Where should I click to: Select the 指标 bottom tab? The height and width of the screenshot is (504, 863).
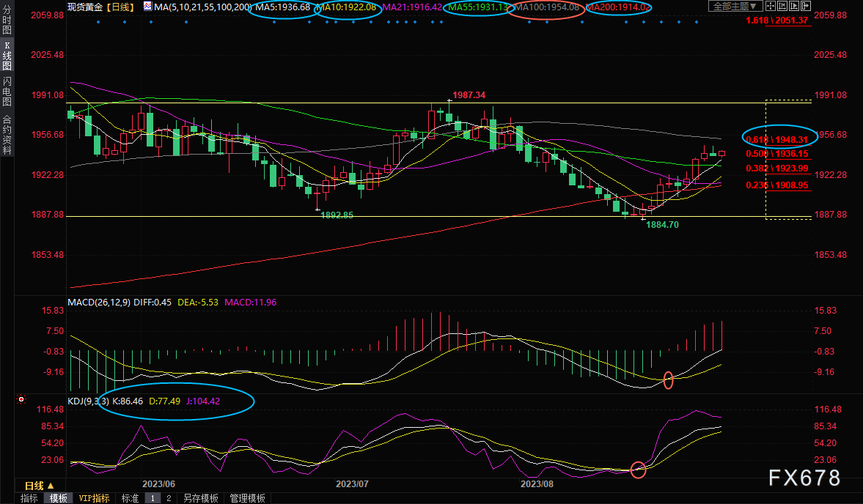(29, 498)
